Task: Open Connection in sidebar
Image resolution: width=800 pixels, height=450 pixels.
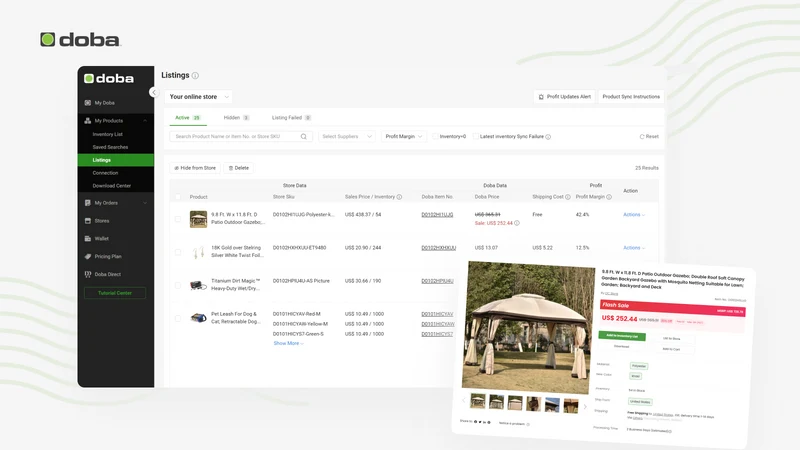Action: 105,173
